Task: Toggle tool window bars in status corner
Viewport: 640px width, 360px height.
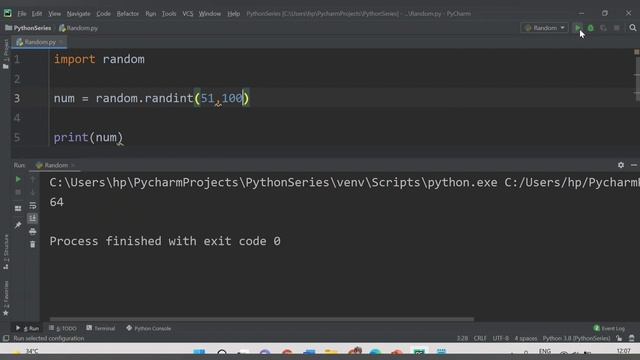Action: (x=6, y=338)
